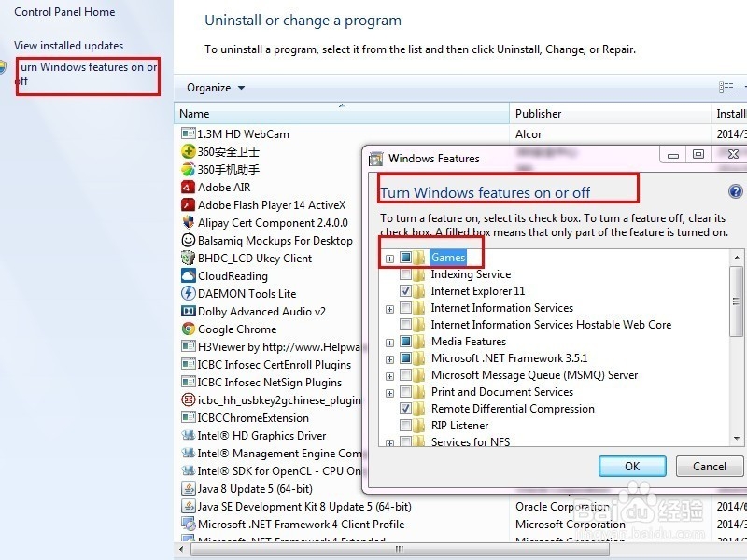Click the Adobe AIR icon
Viewport: 747px width, 560px height.
(189, 188)
